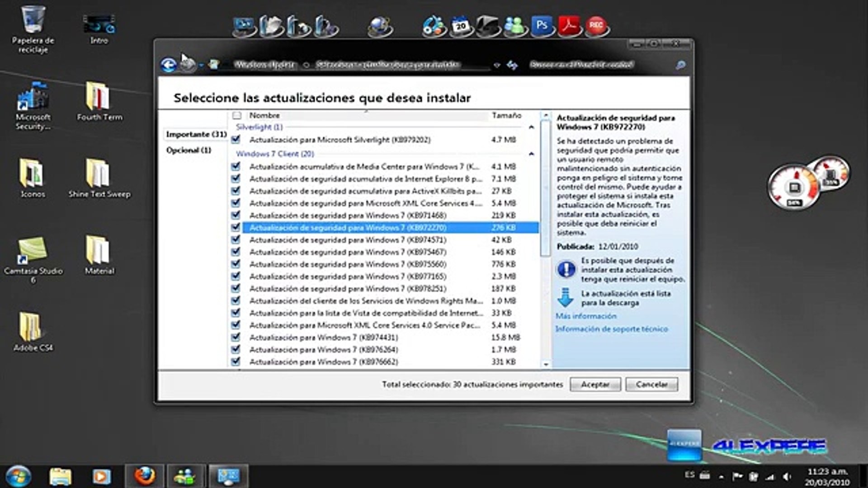The width and height of the screenshot is (868, 488).
Task: Open the Photoshop dock icon
Action: point(542,26)
